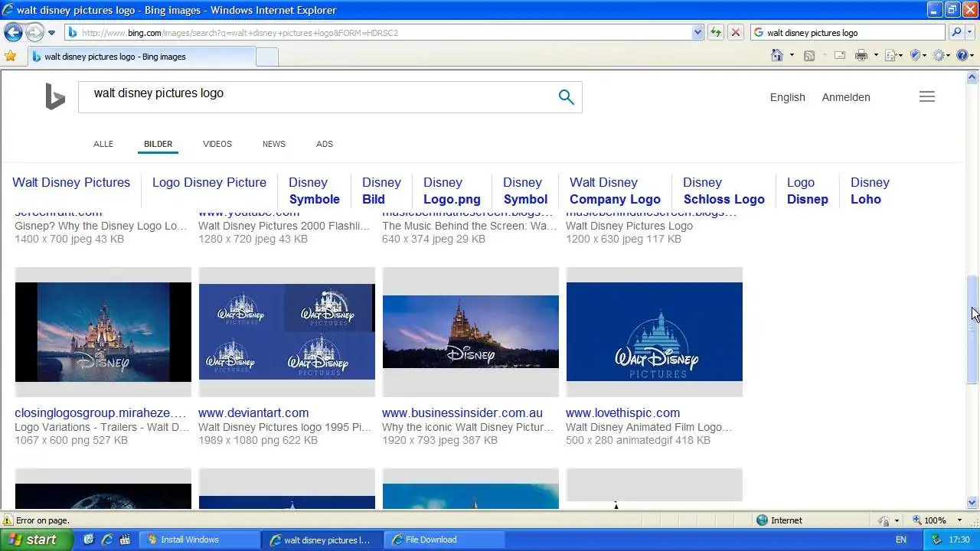
Task: Click the red Stop loading icon
Action: [735, 33]
